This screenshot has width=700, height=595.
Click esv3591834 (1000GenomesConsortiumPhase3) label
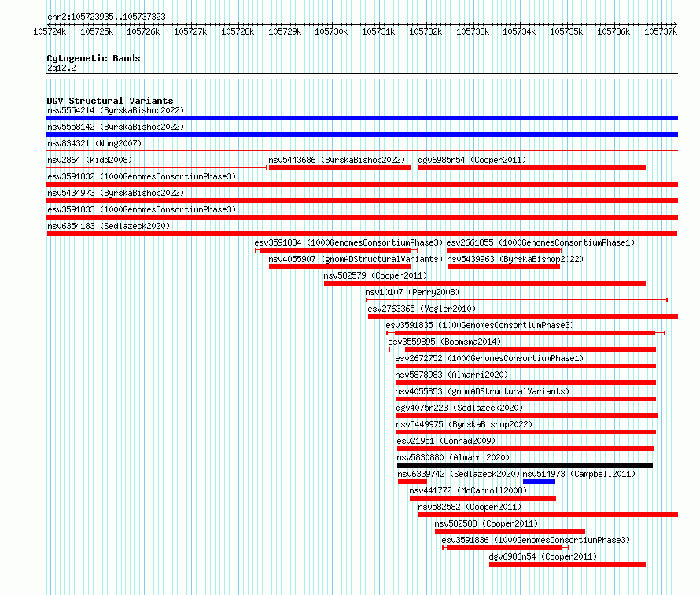[x=348, y=242]
